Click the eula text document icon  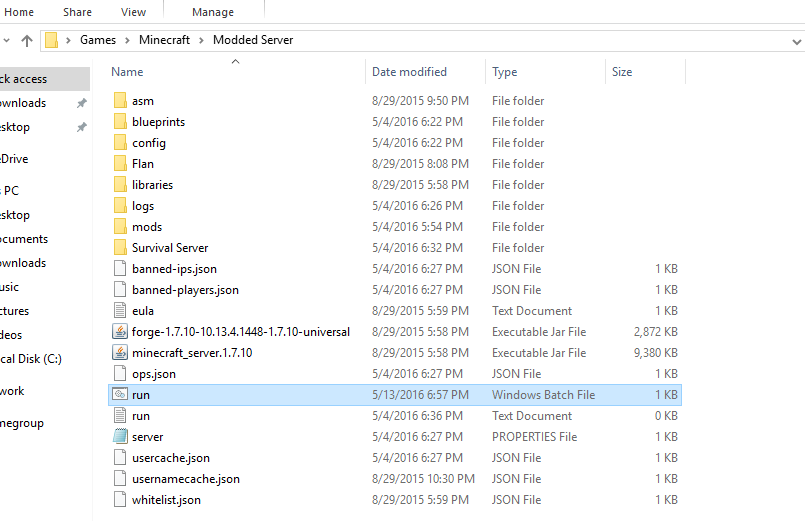coord(120,311)
